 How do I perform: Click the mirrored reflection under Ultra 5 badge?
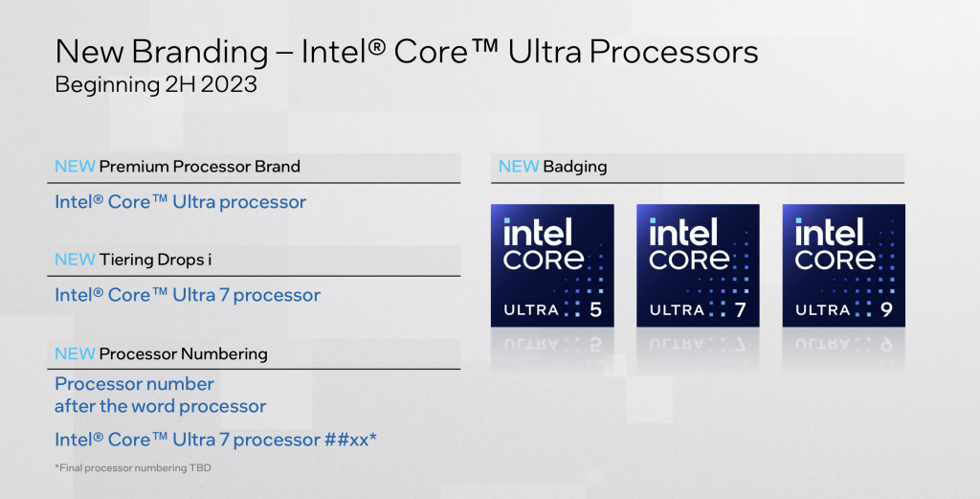pos(551,343)
